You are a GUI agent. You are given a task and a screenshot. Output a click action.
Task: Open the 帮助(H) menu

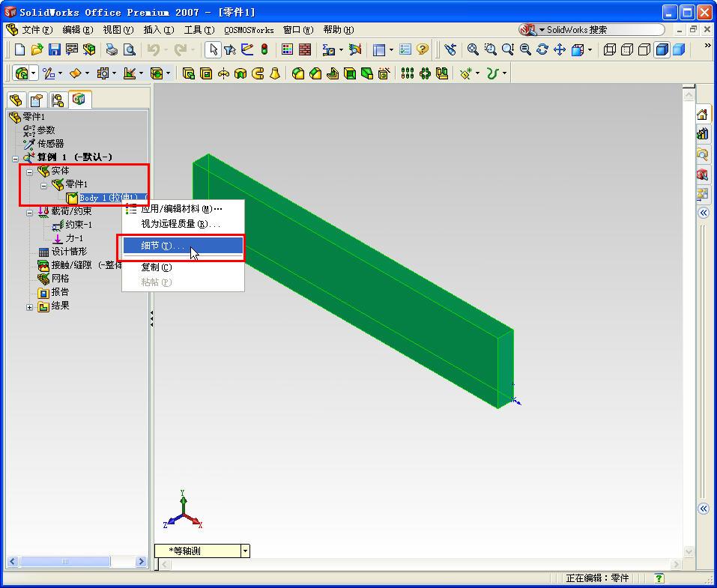click(339, 30)
